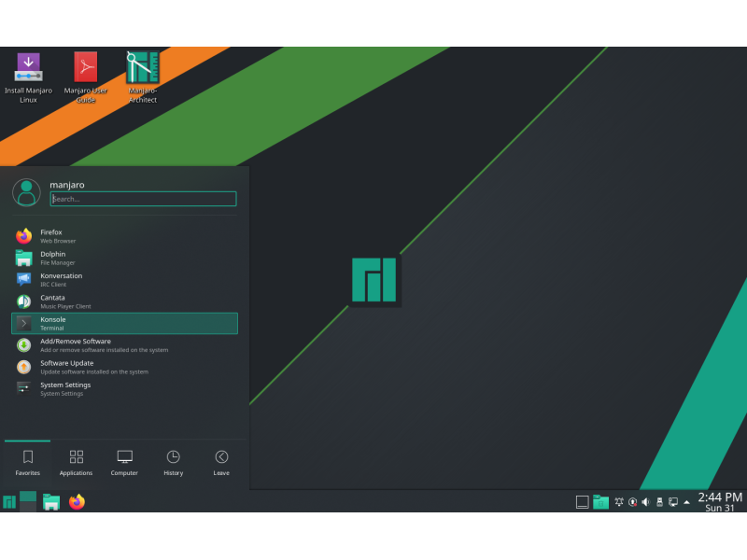Open notifications bell in system tray
Screen dimensions: 747x560
(619, 502)
